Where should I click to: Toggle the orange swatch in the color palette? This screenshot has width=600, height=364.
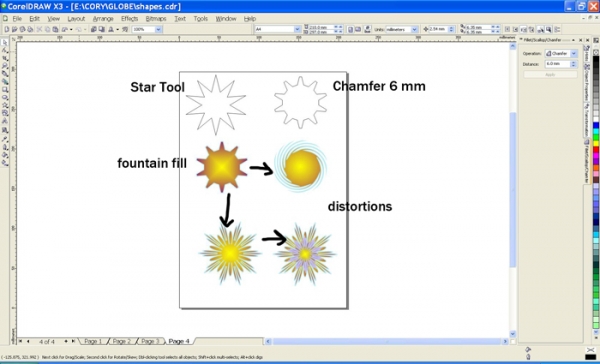click(x=596, y=168)
